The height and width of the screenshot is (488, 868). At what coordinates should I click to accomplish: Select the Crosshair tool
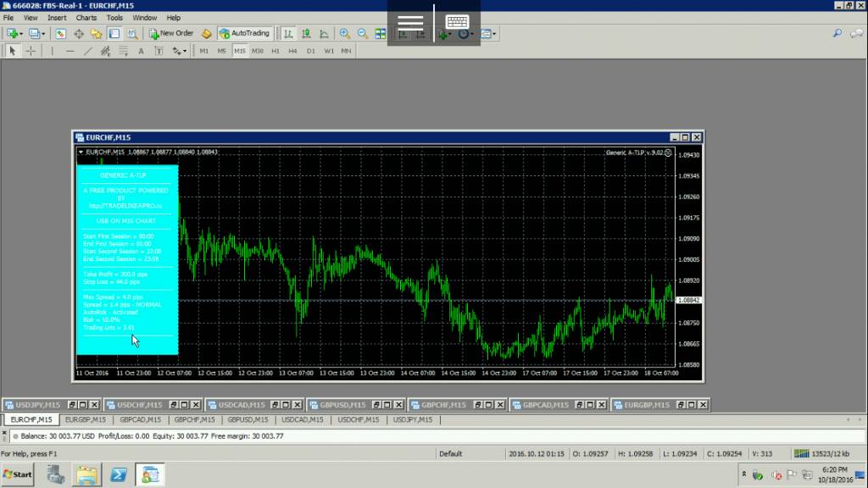(x=31, y=51)
